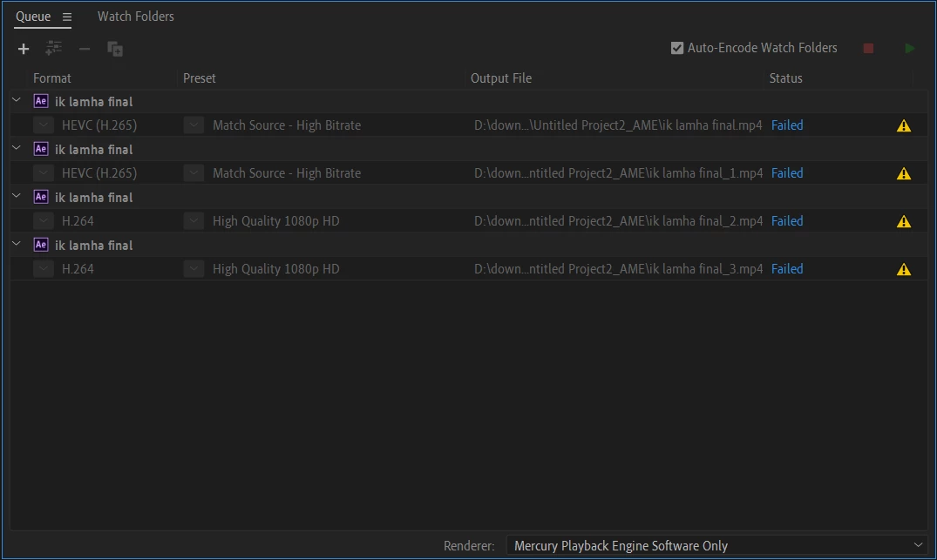The width and height of the screenshot is (937, 560).
Task: Click Match Source - High Bitrate preset, final.mp4 row
Action: coord(287,125)
